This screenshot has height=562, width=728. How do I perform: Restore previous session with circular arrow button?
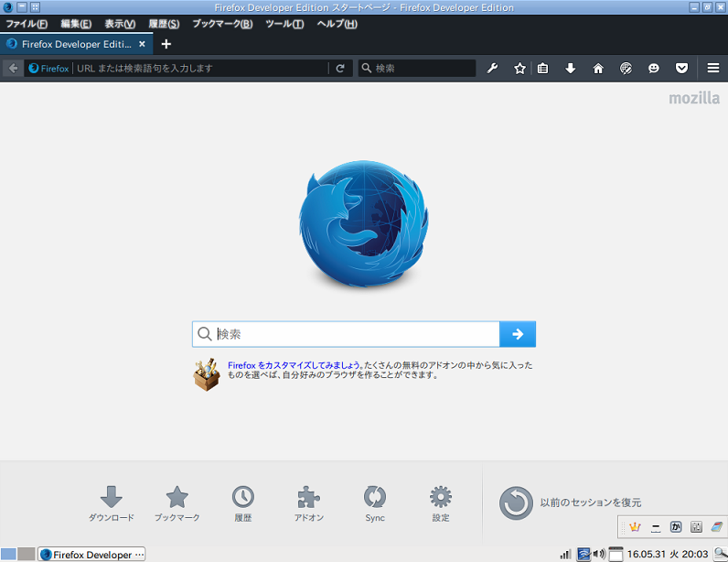click(x=516, y=503)
